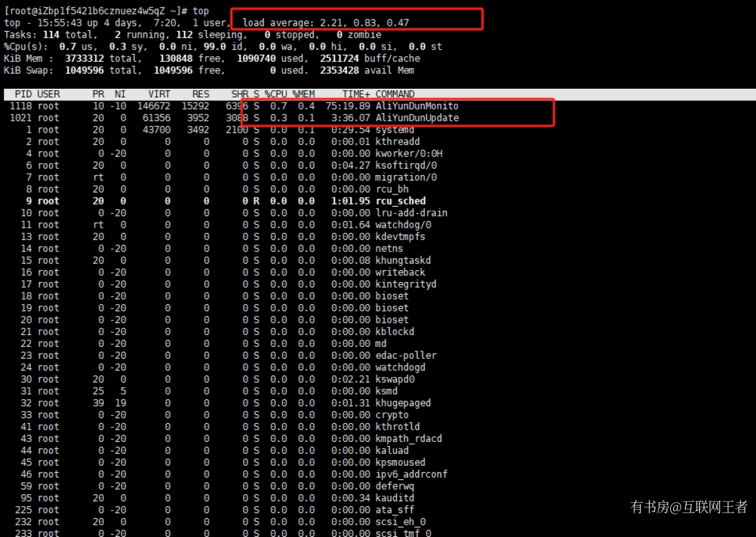Select the ipv6_addrconf process name

(411, 475)
